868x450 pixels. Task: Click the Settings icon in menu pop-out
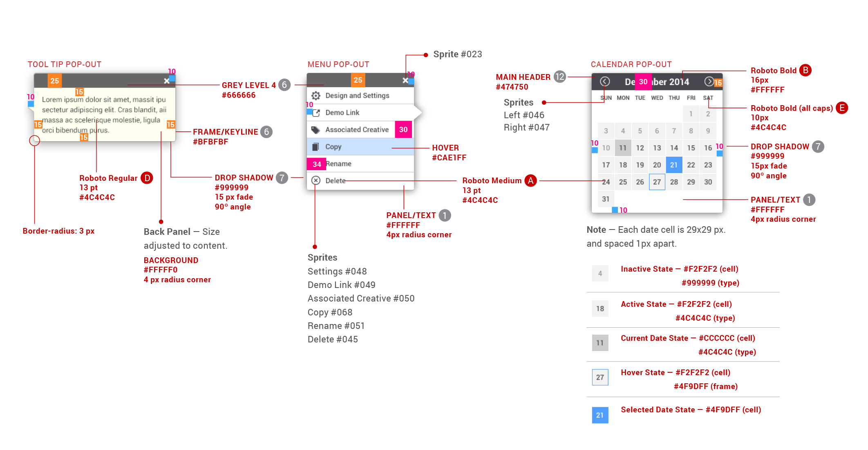click(x=314, y=96)
